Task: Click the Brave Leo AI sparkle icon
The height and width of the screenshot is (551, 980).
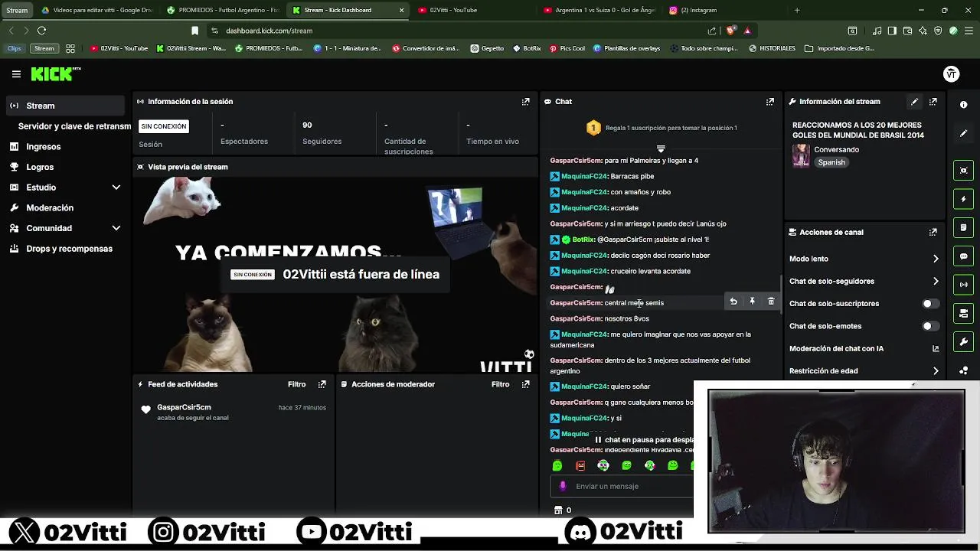Action: 923,31
